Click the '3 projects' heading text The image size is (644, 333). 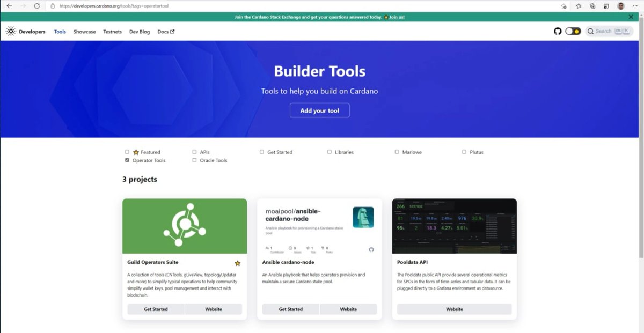(x=140, y=179)
